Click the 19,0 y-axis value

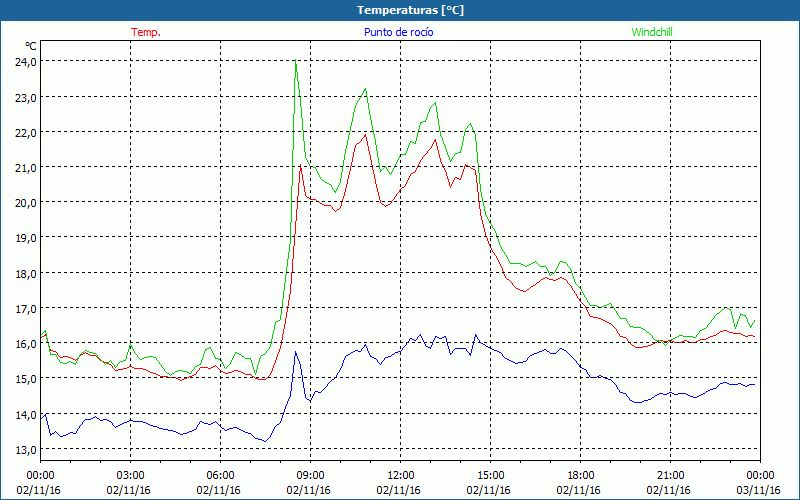pyautogui.click(x=25, y=238)
